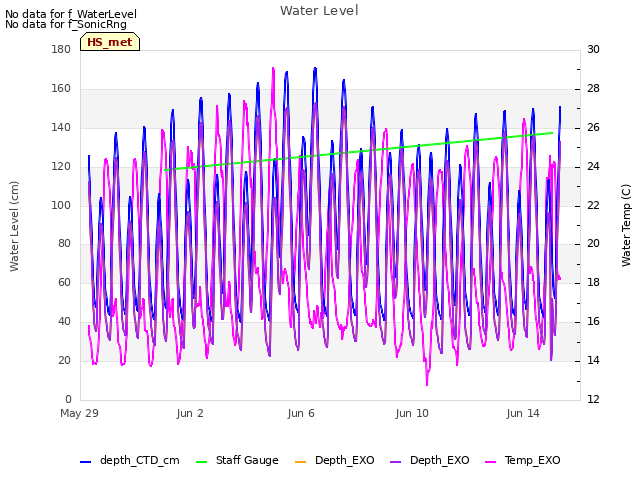Click the magenta Temp_EXO legend swatch

pyautogui.click(x=490, y=462)
